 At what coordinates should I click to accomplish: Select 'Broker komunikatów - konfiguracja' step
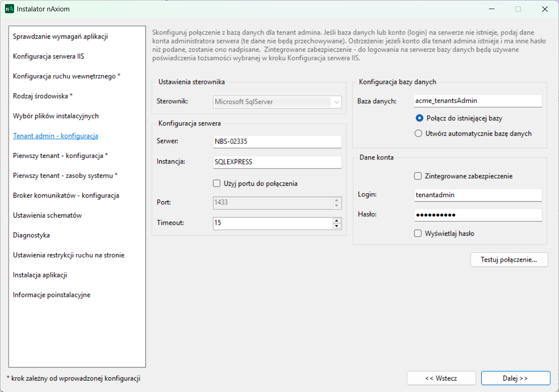click(x=66, y=195)
